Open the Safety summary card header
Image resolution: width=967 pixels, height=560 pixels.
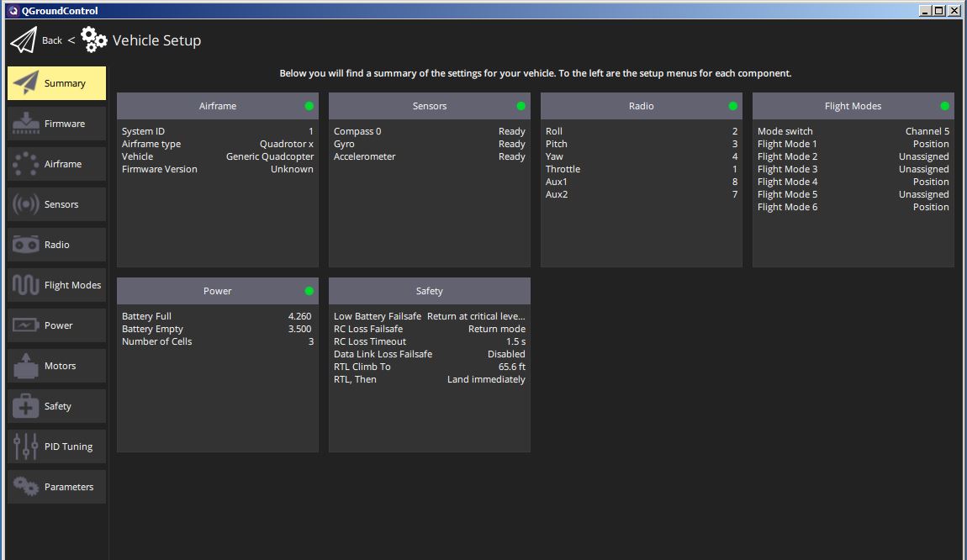(x=429, y=291)
